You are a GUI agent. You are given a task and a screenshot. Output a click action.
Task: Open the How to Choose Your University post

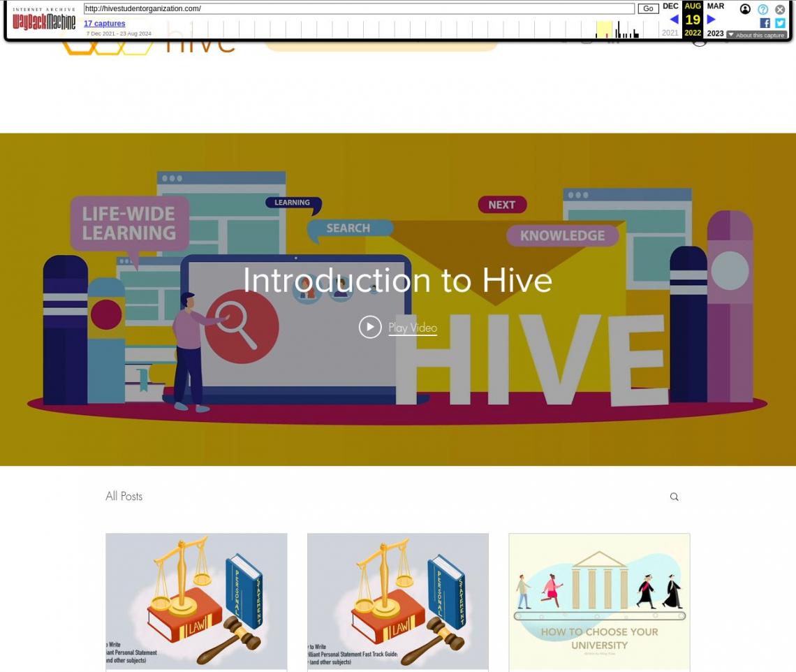tap(598, 601)
